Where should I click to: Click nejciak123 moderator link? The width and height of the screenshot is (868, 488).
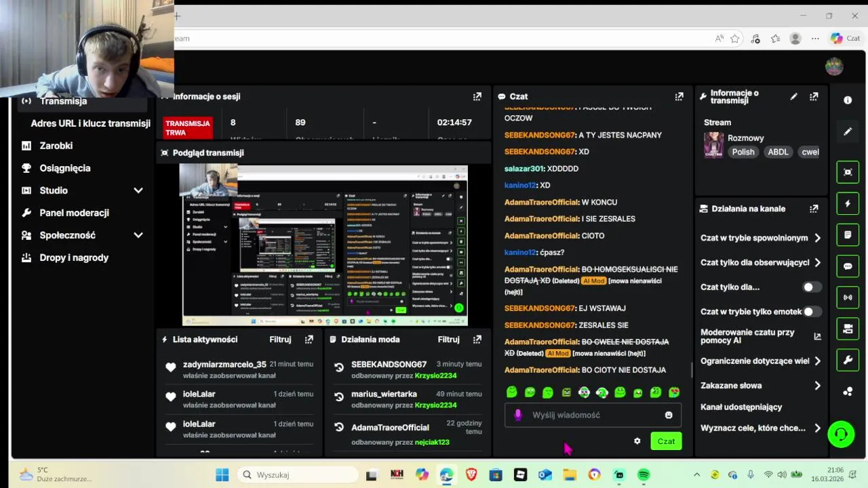[431, 442]
